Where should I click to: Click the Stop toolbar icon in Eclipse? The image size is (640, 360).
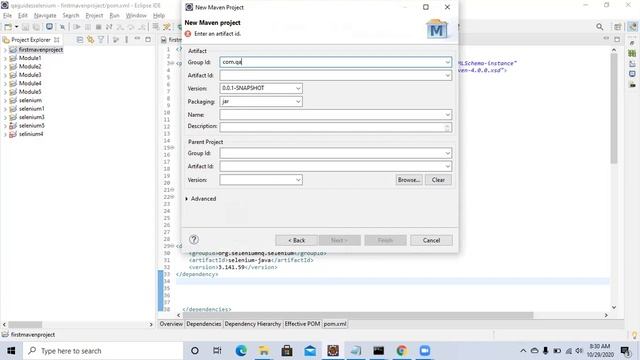click(98, 27)
